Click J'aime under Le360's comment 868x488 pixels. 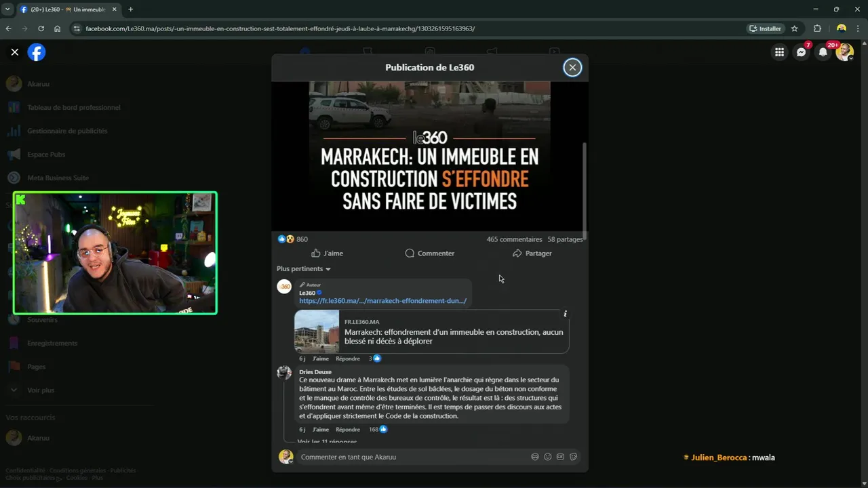point(320,359)
